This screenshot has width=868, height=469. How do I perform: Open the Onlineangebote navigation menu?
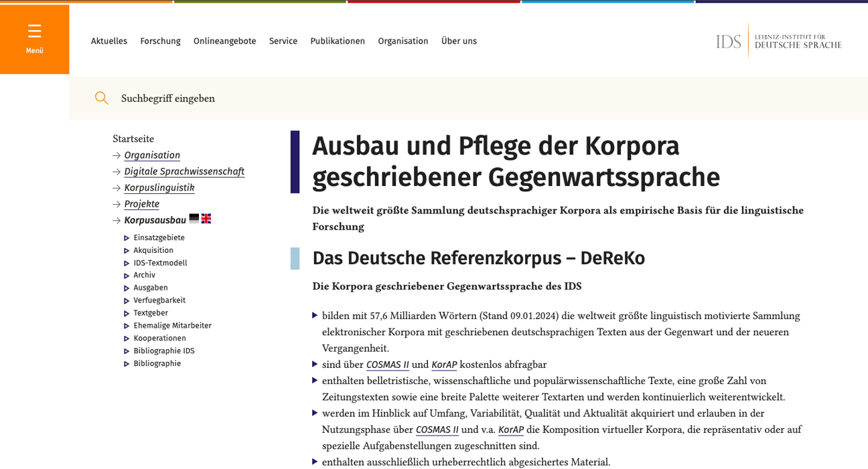[x=224, y=41]
